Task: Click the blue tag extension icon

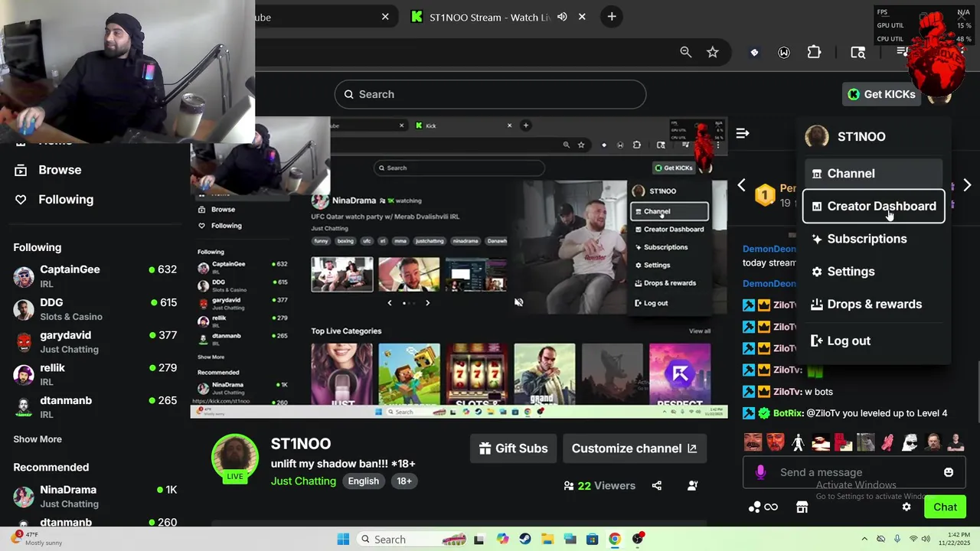Action: (754, 52)
